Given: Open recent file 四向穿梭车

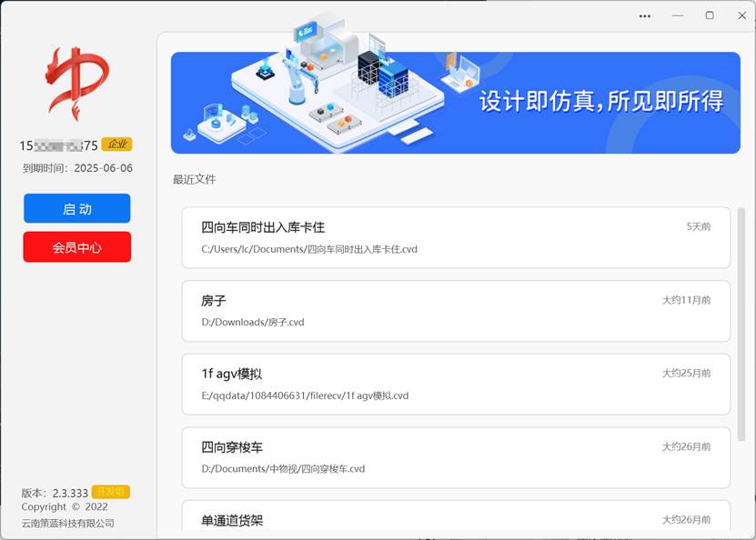Looking at the screenshot, I should pyautogui.click(x=456, y=457).
